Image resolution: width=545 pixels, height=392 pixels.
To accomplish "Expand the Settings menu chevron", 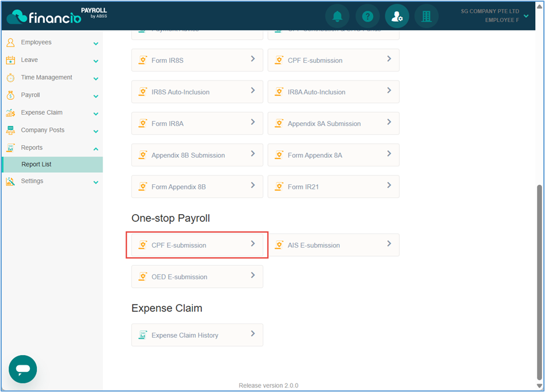I will point(96,182).
